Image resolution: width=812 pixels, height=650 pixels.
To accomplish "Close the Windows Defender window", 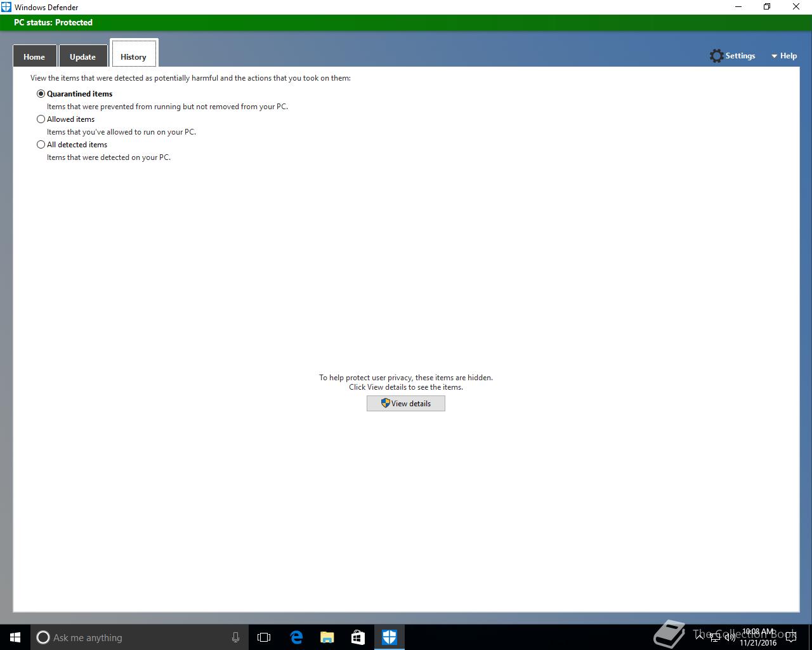I will (x=796, y=7).
